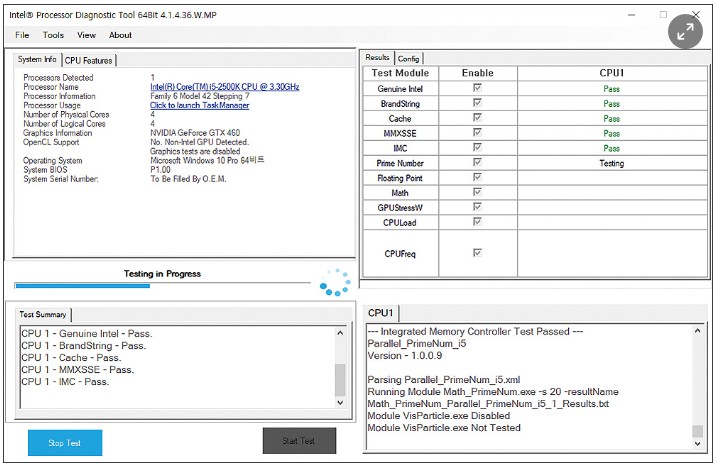Click the 'Test Module' column header
This screenshot has height=469, width=717.
pos(401,73)
